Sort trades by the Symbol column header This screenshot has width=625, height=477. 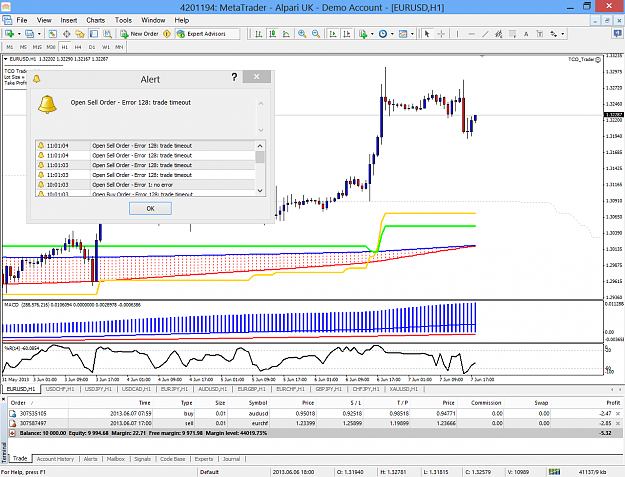pyautogui.click(x=258, y=403)
